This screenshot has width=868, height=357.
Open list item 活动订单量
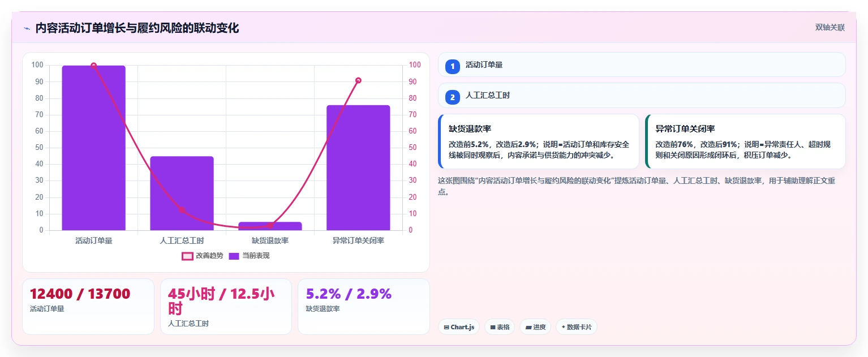tap(642, 64)
